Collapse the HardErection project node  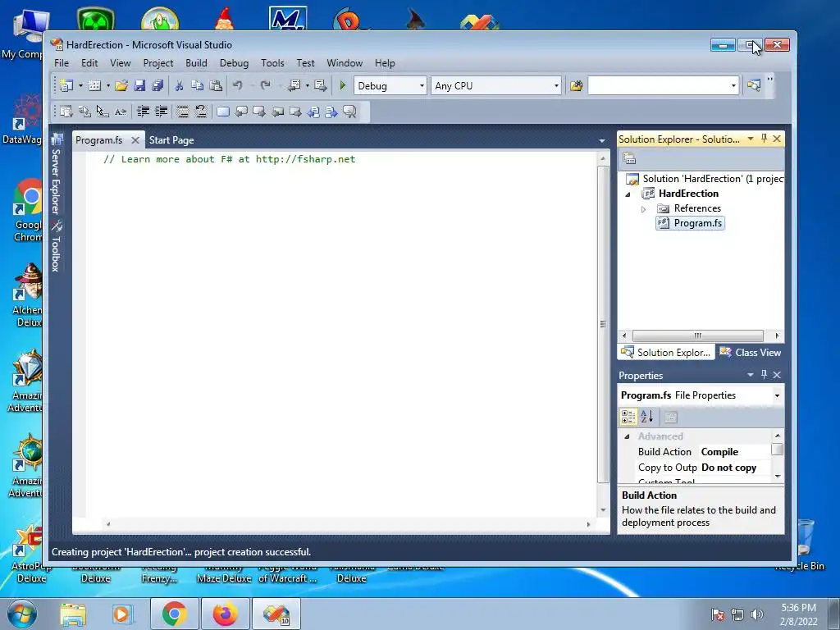coord(628,194)
